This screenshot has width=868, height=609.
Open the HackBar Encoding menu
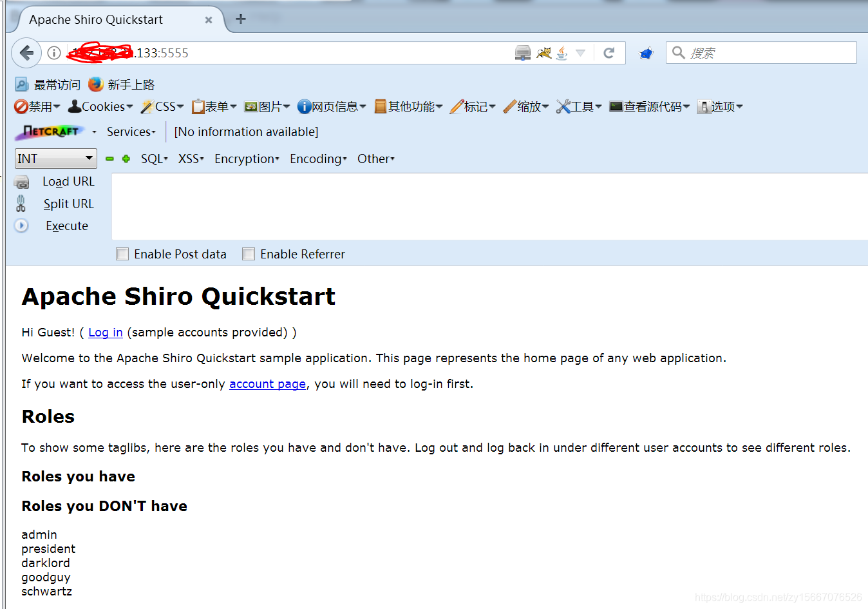[319, 159]
